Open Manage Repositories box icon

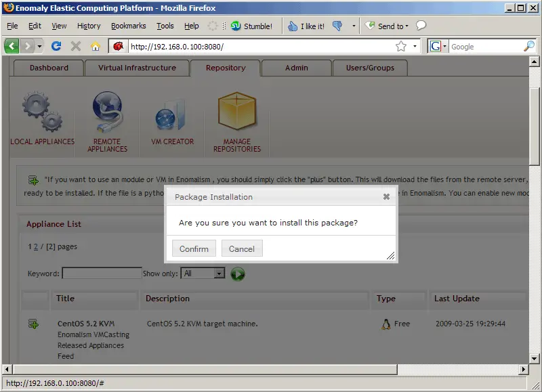click(x=236, y=112)
